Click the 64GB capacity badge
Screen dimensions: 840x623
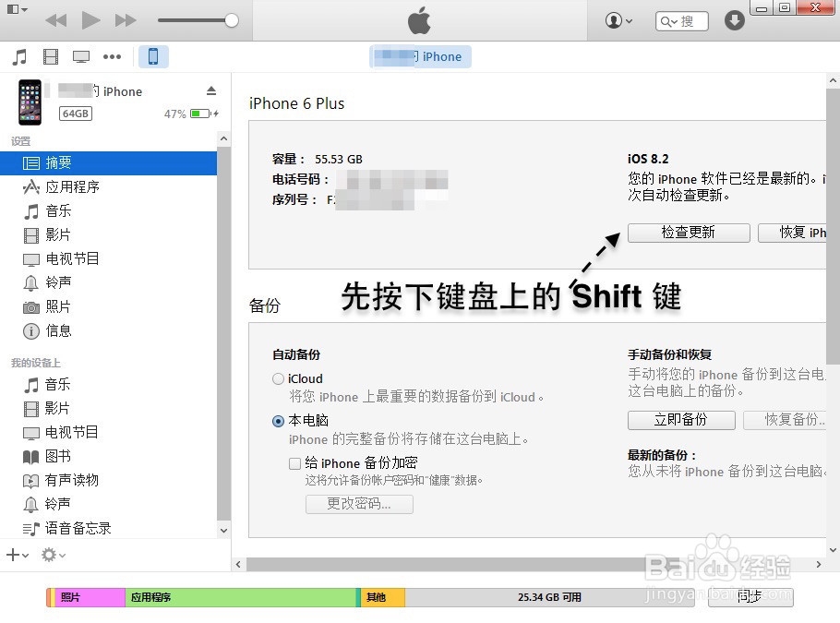pyautogui.click(x=76, y=114)
